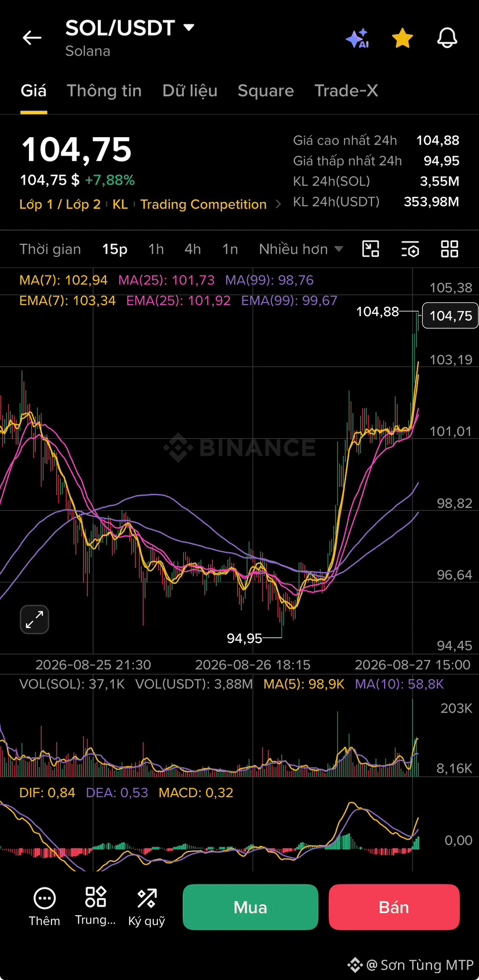The image size is (479, 980).
Task: Open price alert bell icon
Action: (447, 38)
